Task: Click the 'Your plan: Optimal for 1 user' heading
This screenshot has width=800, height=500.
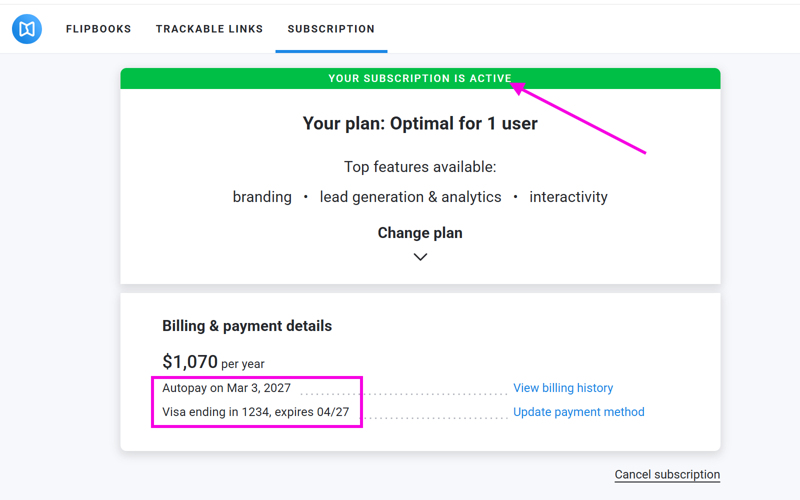Action: click(x=420, y=124)
